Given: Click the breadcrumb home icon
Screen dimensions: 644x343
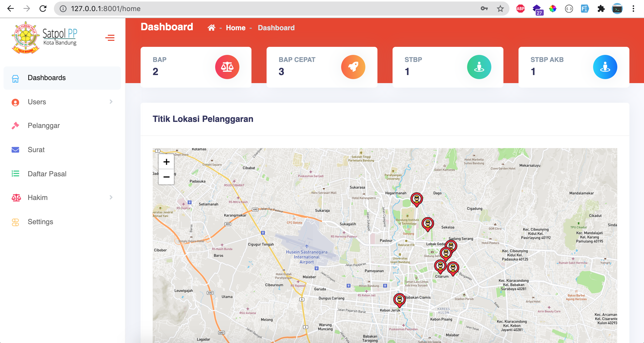Looking at the screenshot, I should point(211,28).
